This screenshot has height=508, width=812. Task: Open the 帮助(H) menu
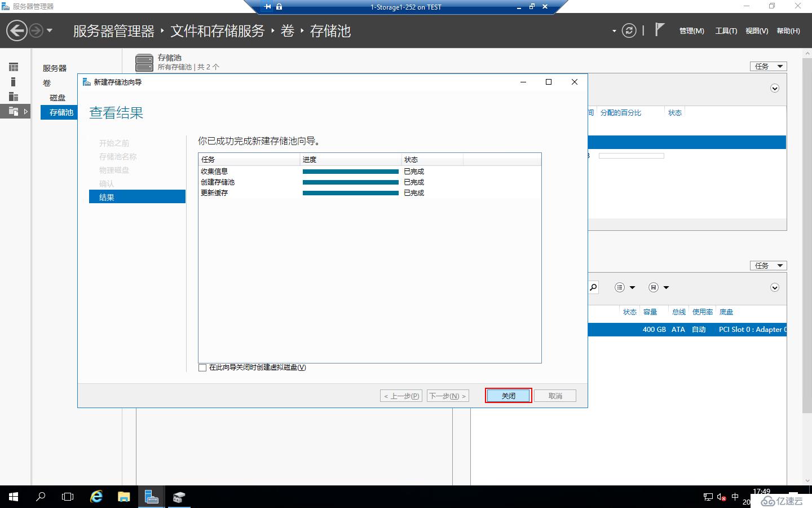tap(788, 31)
